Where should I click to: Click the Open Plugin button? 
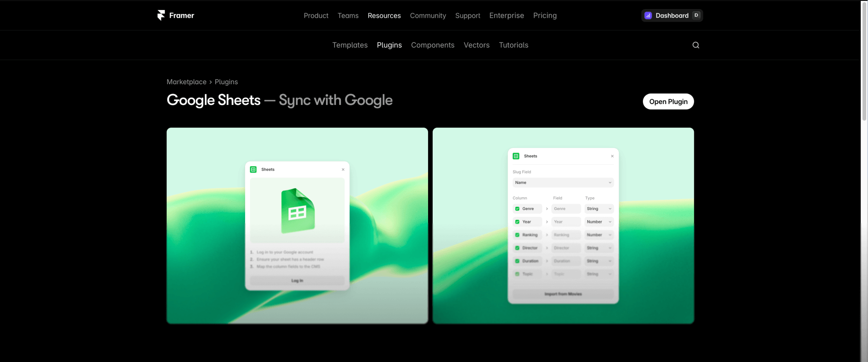click(668, 101)
